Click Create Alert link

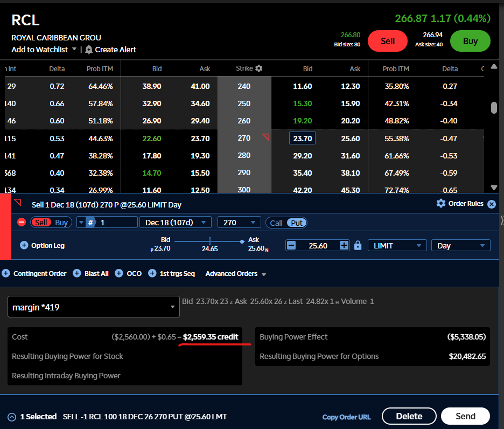pos(115,50)
